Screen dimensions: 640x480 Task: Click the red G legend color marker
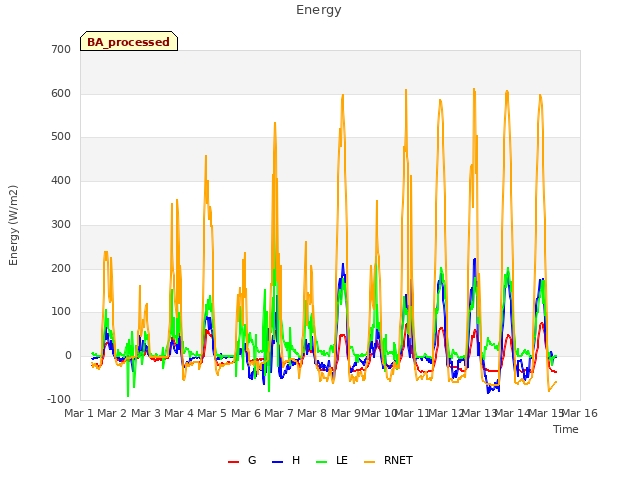[x=233, y=462]
